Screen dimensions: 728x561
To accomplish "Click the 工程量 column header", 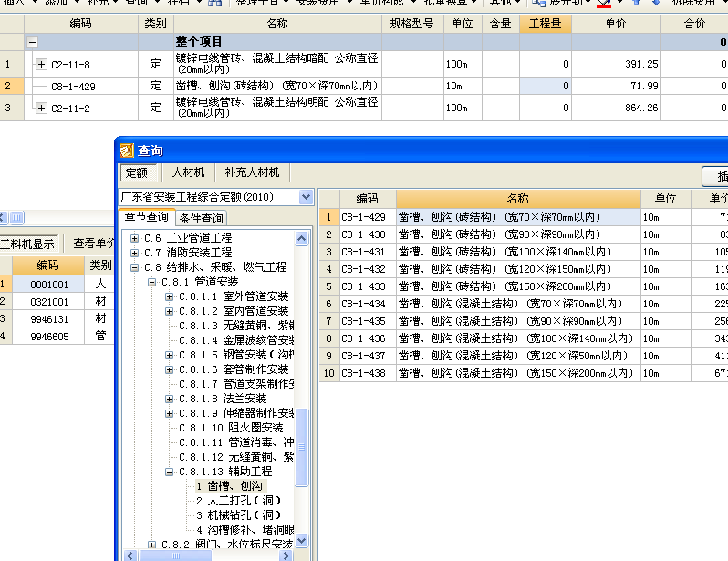I will pos(545,24).
